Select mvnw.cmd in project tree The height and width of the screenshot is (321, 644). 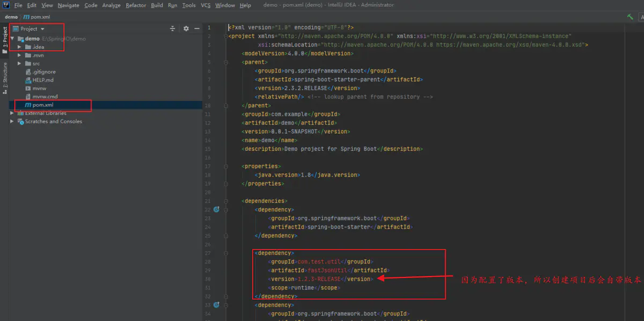click(45, 97)
